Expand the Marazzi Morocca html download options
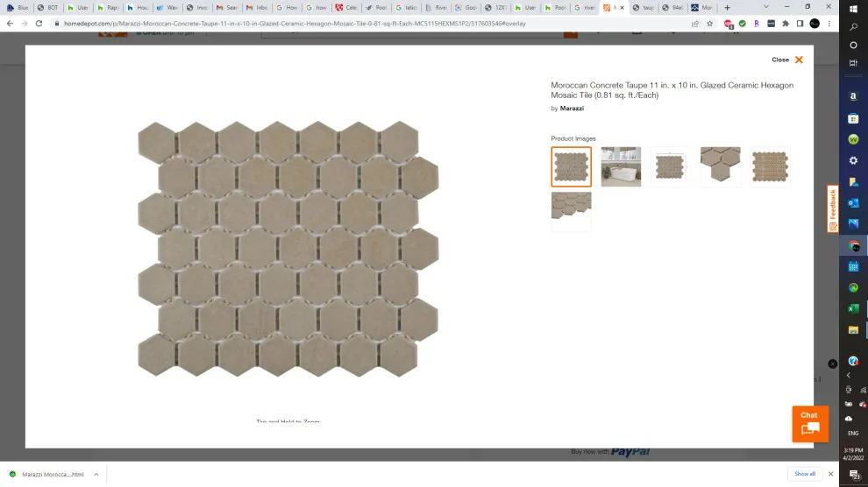 [96, 474]
